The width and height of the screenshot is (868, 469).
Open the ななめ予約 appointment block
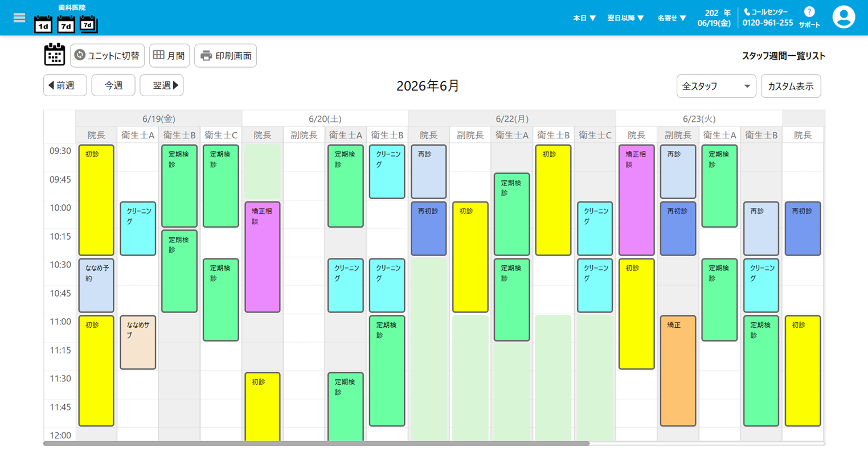click(x=96, y=285)
